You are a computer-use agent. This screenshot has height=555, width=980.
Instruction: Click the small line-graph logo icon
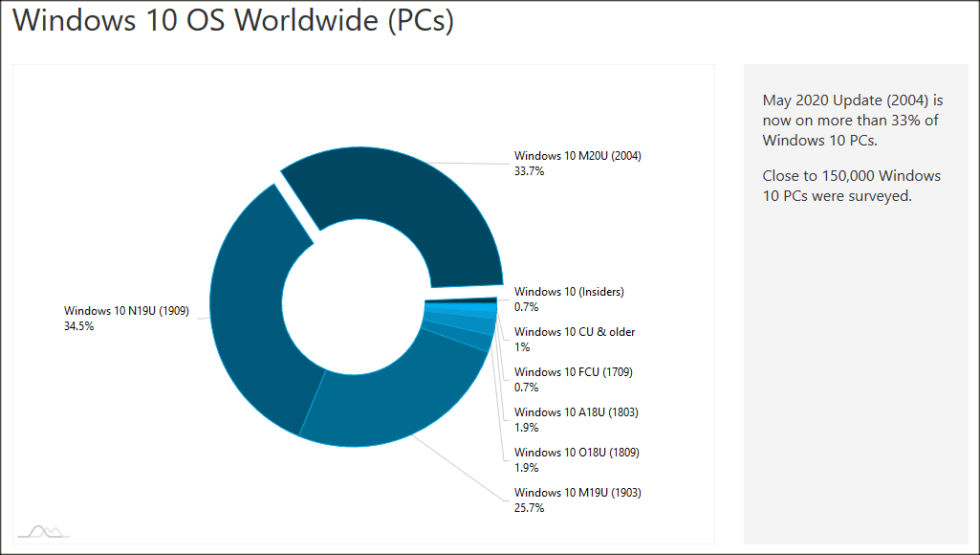pyautogui.click(x=45, y=531)
